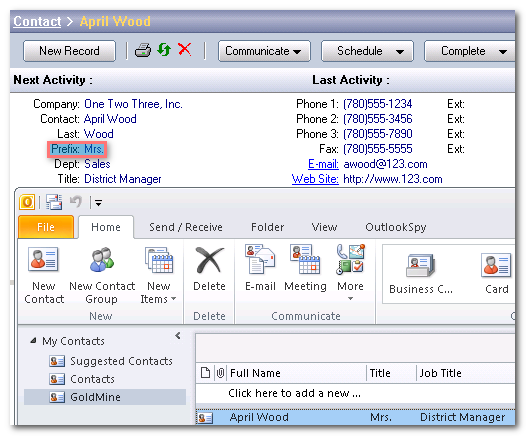This screenshot has height=436, width=526.
Task: Open the File tab in Outlook
Action: pyautogui.click(x=46, y=227)
